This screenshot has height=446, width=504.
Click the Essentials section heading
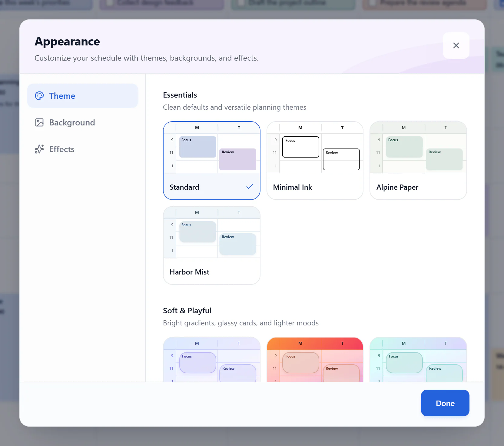(x=180, y=95)
